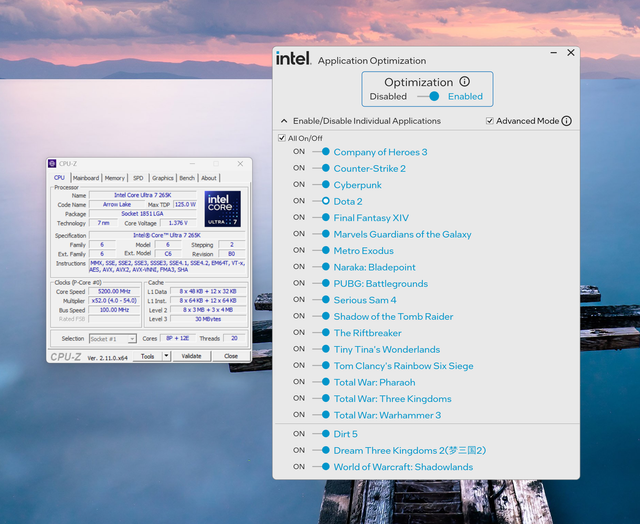The height and width of the screenshot is (524, 640).
Task: Click the Instructions list in CPU-Z
Action: coord(167,266)
